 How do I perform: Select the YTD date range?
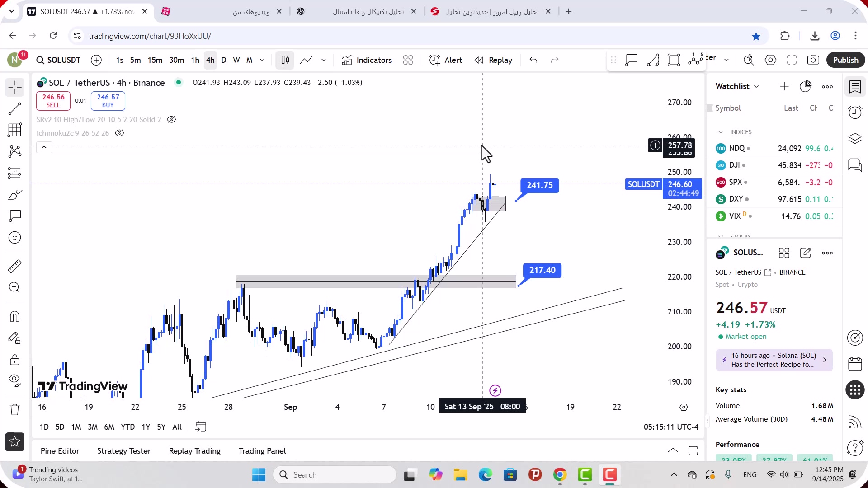point(127,427)
